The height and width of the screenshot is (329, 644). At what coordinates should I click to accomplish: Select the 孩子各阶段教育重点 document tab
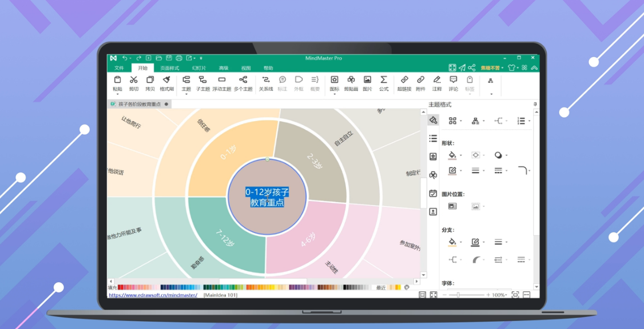140,104
